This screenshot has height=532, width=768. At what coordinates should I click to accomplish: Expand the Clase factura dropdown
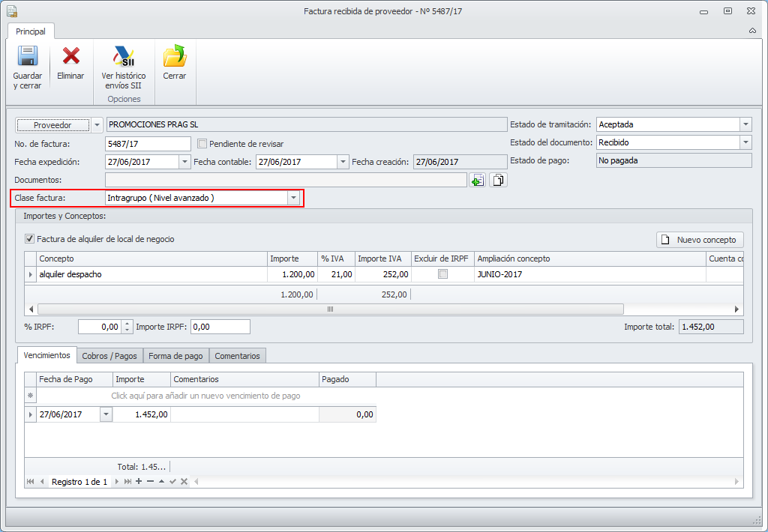tap(293, 198)
